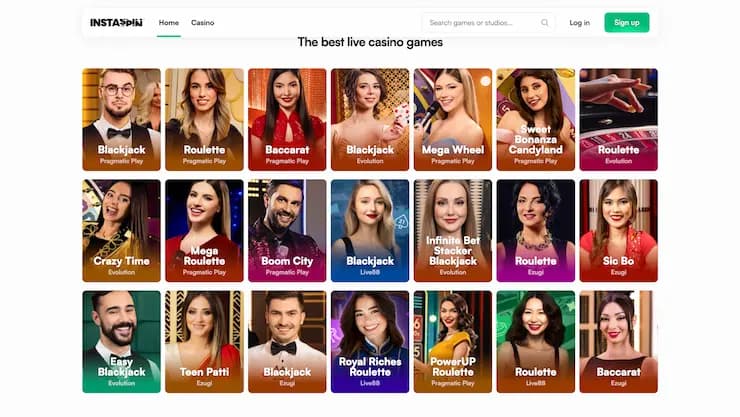Image resolution: width=740 pixels, height=417 pixels.
Task: Launch Infinite Bet Stacker Blackjack tile
Action: tap(453, 231)
